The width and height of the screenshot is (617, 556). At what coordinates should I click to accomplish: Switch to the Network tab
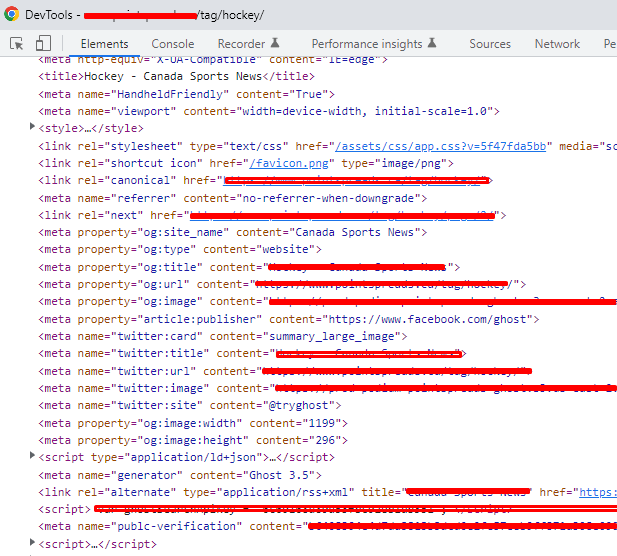[557, 44]
